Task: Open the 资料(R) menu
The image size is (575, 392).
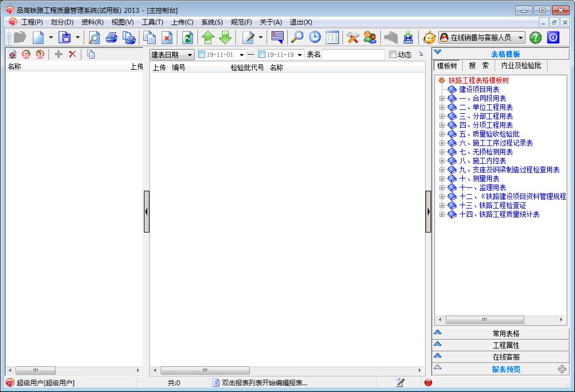Action: 92,22
